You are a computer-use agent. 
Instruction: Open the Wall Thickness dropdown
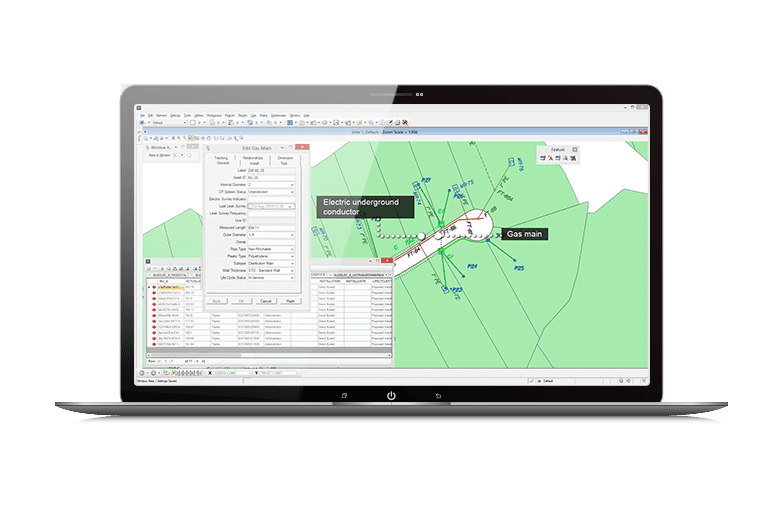click(x=292, y=271)
